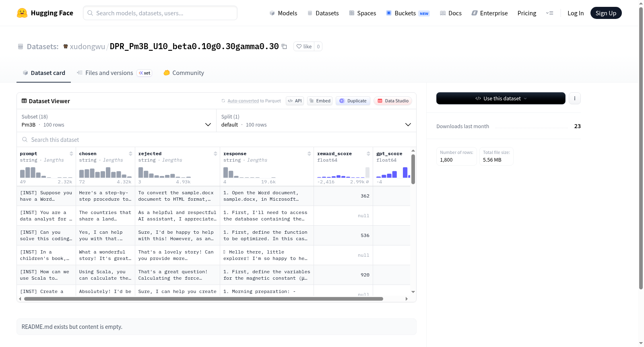Screen dimensions: 644x347
Task: Sort the prompt column with its sort arrows
Action: click(71, 154)
